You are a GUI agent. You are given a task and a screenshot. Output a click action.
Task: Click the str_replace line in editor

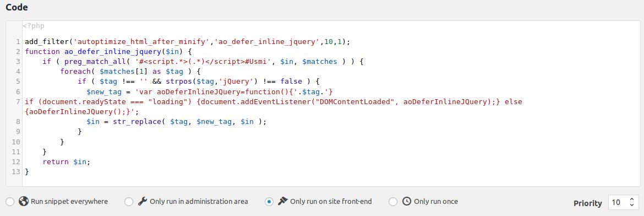(x=176, y=122)
